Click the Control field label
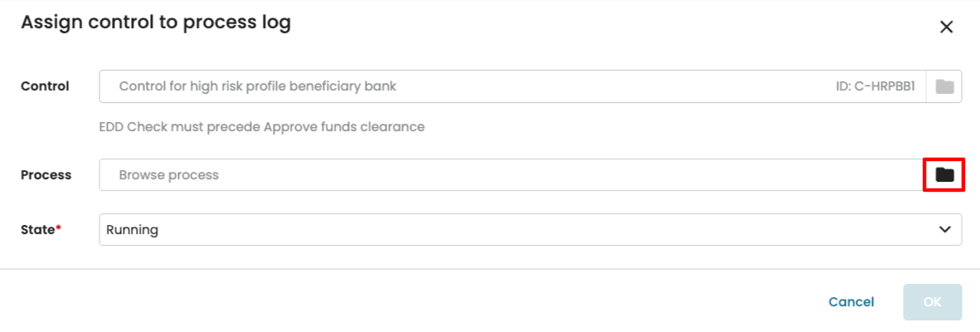 [x=45, y=86]
